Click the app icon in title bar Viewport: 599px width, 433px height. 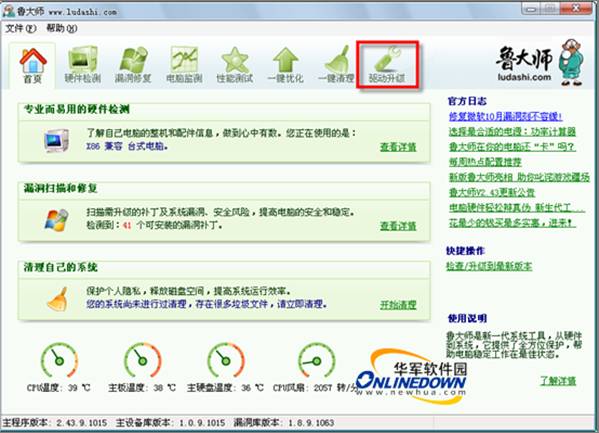coord(8,11)
